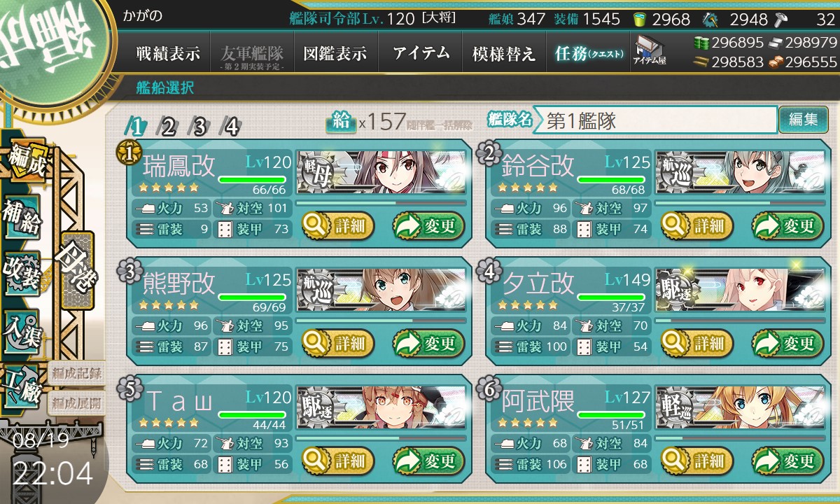This screenshot has height=504, width=840.
Task: Switch to fleet tab 3
Action: click(x=199, y=127)
